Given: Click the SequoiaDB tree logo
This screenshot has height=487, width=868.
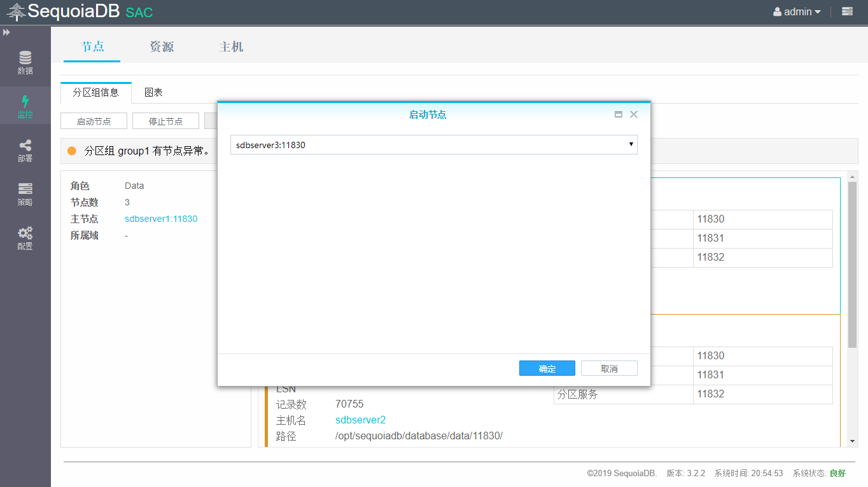Looking at the screenshot, I should click(x=16, y=11).
